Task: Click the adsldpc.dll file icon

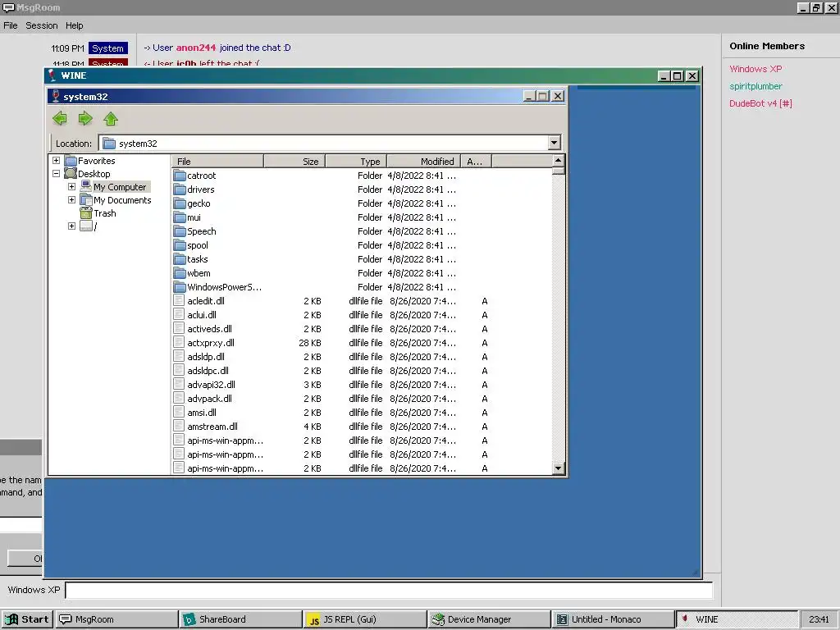Action: click(179, 370)
